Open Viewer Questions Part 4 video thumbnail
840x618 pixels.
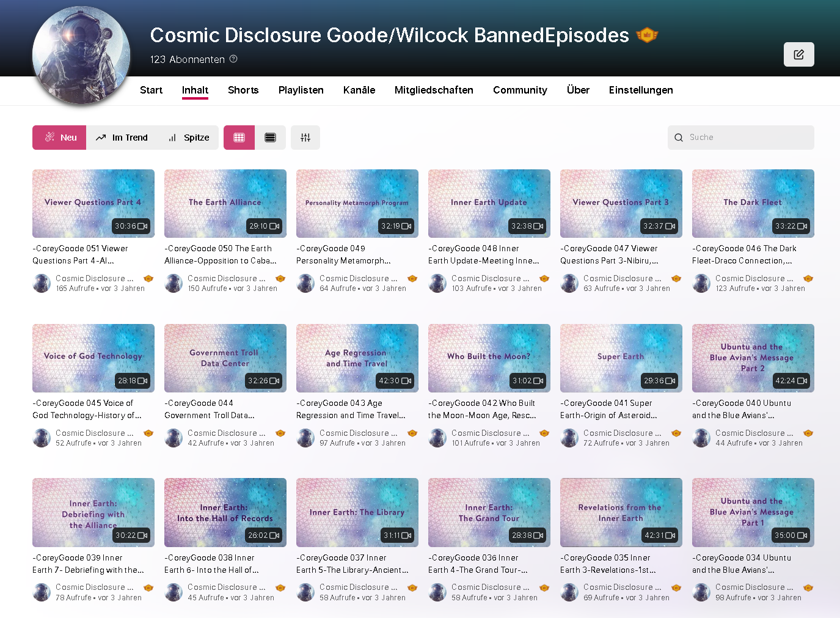tap(93, 204)
